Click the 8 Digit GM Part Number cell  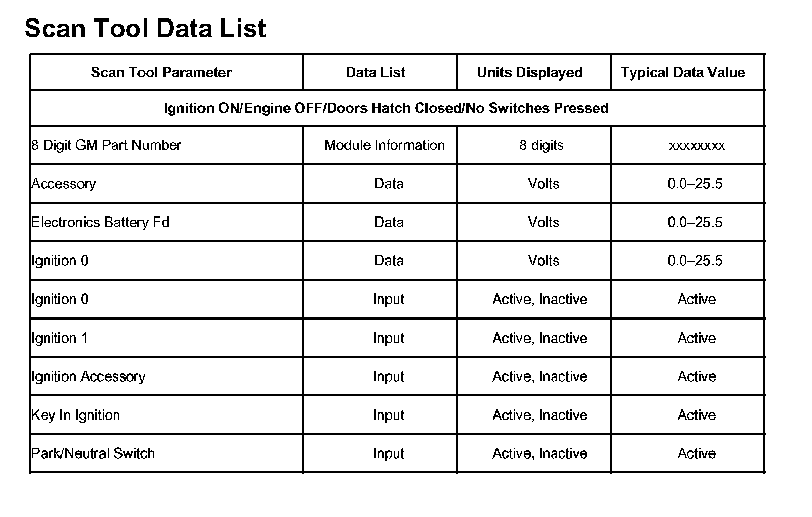(106, 145)
